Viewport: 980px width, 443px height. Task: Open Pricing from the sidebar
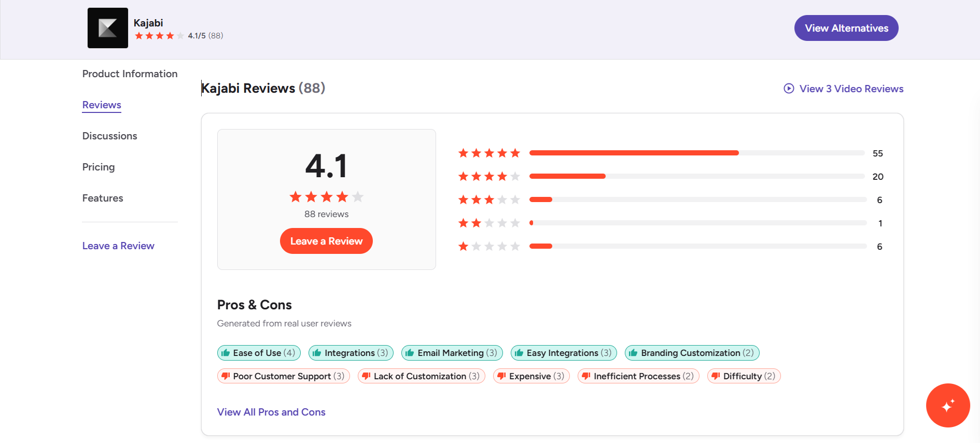99,167
